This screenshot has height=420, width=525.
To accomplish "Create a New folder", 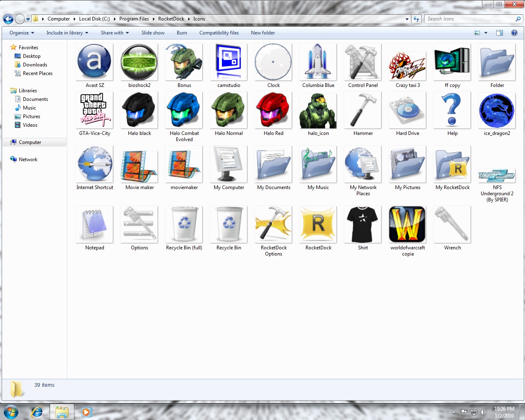I will [x=262, y=33].
